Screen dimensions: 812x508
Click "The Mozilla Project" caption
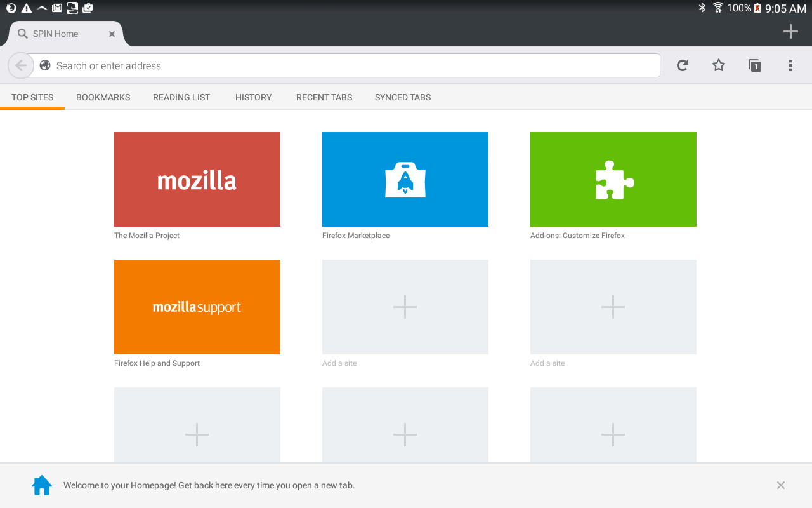coord(147,236)
